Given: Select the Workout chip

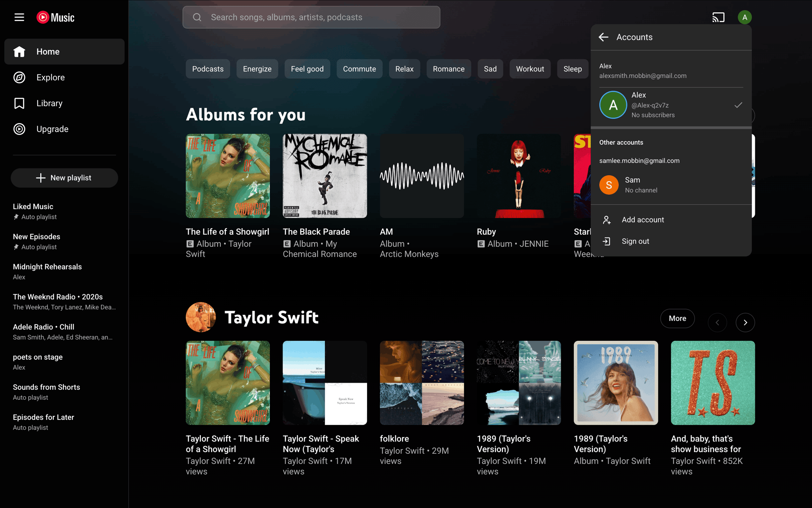Looking at the screenshot, I should click(x=530, y=69).
